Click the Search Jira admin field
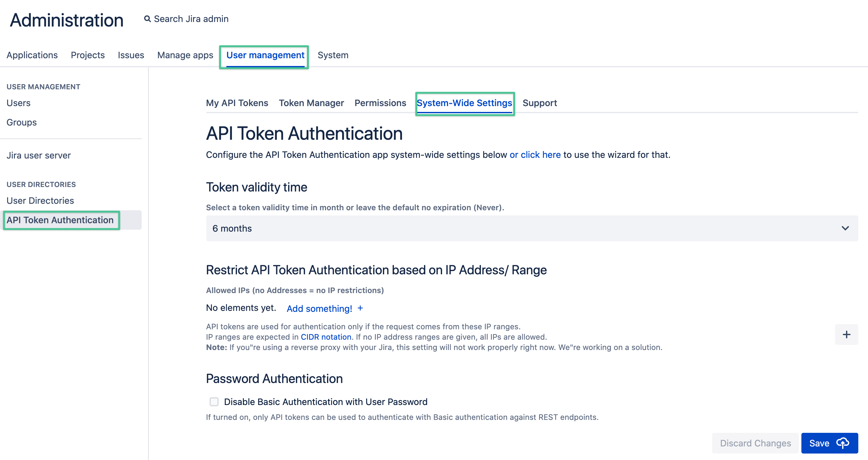 point(191,19)
